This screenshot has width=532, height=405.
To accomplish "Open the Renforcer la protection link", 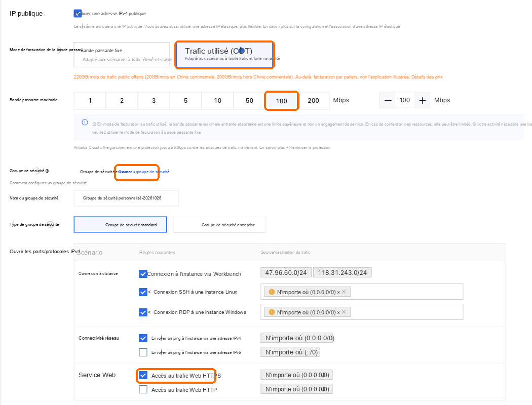I will point(310,147).
